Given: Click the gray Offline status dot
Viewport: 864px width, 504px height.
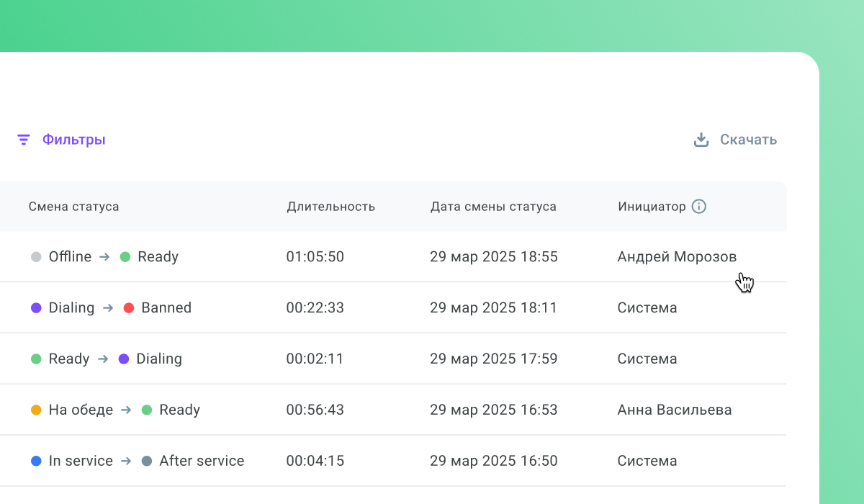Looking at the screenshot, I should tap(36, 257).
